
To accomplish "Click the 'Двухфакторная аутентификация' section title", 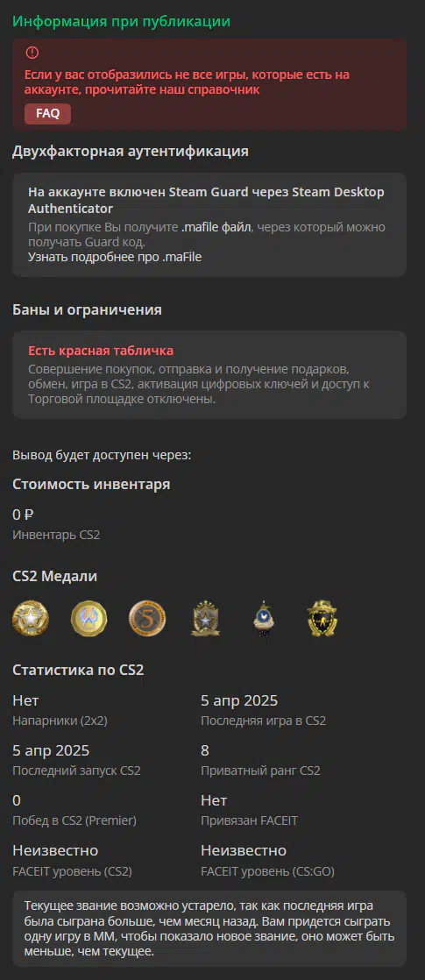I will pyautogui.click(x=130, y=152).
